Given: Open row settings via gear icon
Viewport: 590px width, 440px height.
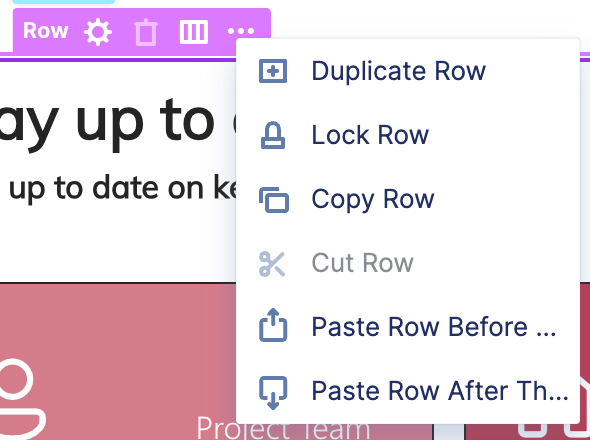Looking at the screenshot, I should 98,32.
